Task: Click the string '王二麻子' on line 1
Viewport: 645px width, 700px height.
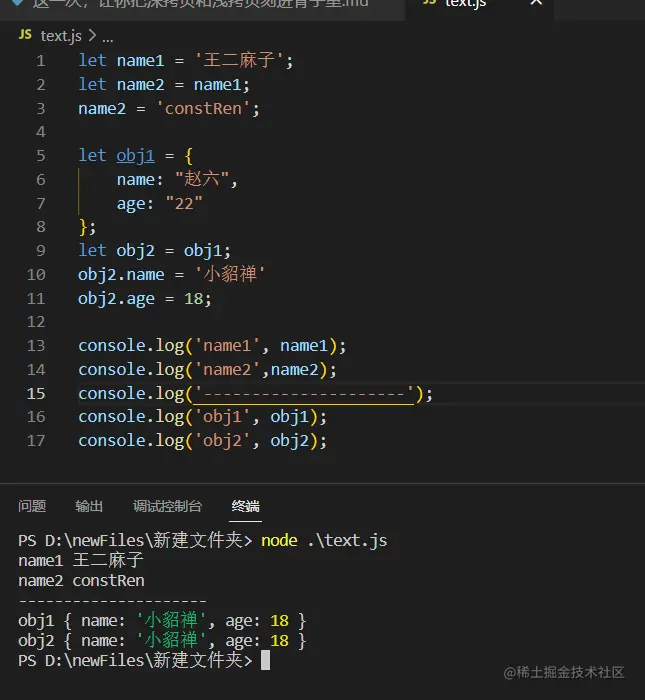Action: [x=239, y=60]
